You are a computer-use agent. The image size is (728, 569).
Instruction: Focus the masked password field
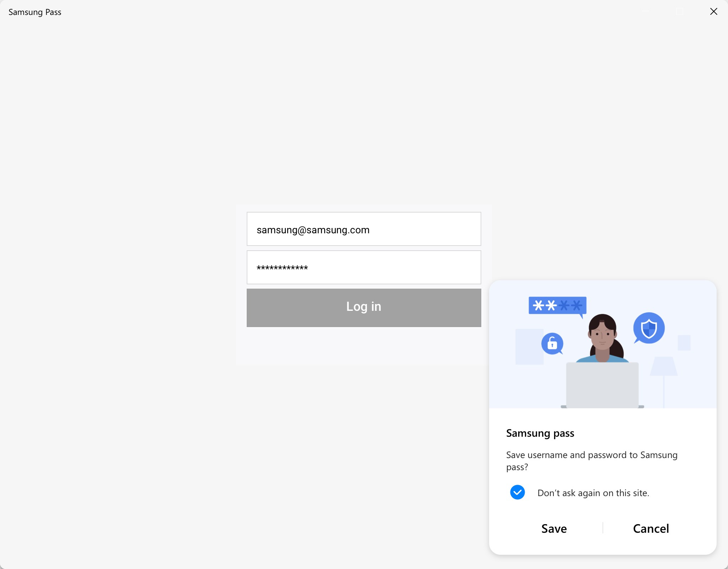tap(364, 267)
